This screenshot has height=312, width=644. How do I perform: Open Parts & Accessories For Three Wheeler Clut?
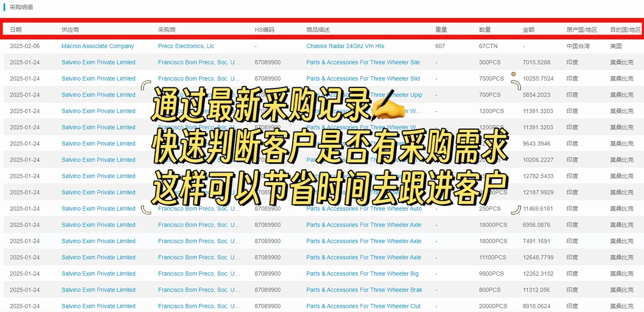pos(363,306)
